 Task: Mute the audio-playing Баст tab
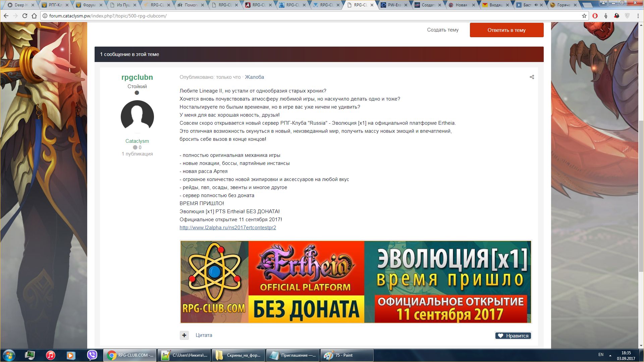[x=536, y=5]
